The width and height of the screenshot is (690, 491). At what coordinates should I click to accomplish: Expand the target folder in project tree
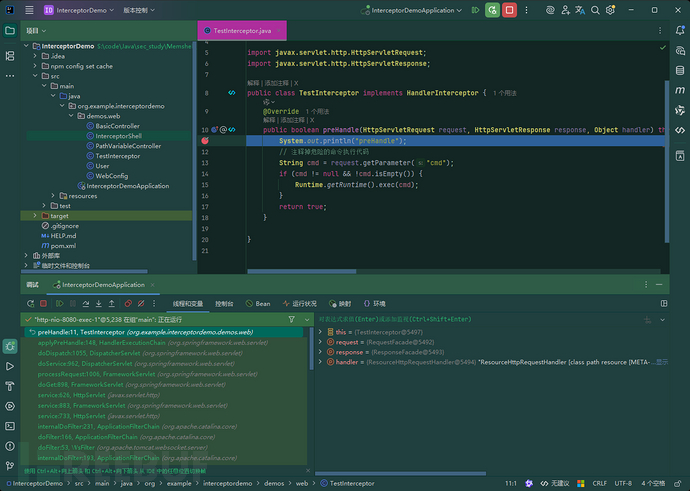point(36,216)
